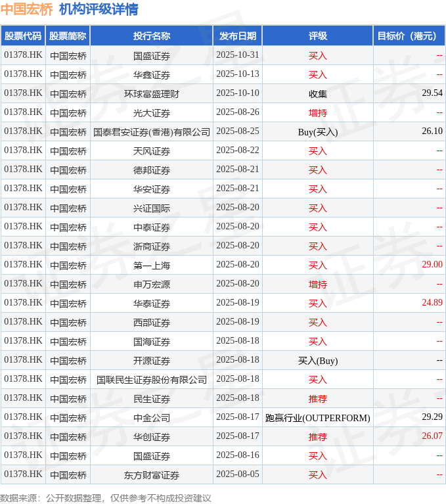Select the 发布日期 column header
Image resolution: width=446 pixels, height=504 pixels.
(x=238, y=36)
